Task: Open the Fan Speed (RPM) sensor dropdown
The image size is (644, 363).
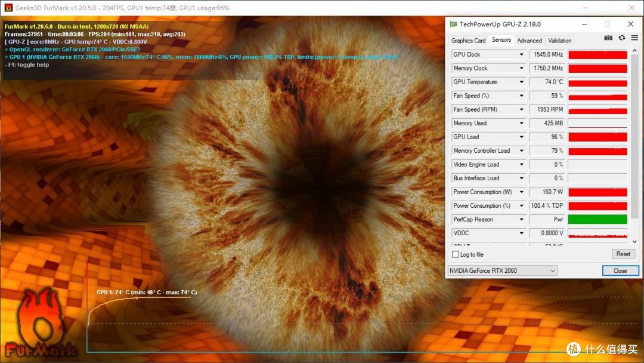Action: [521, 109]
